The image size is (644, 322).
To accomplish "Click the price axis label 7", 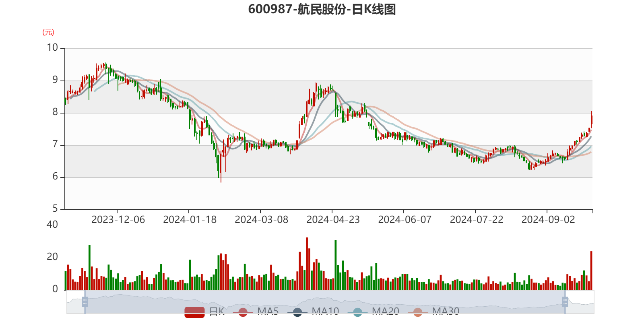I will point(55,144).
